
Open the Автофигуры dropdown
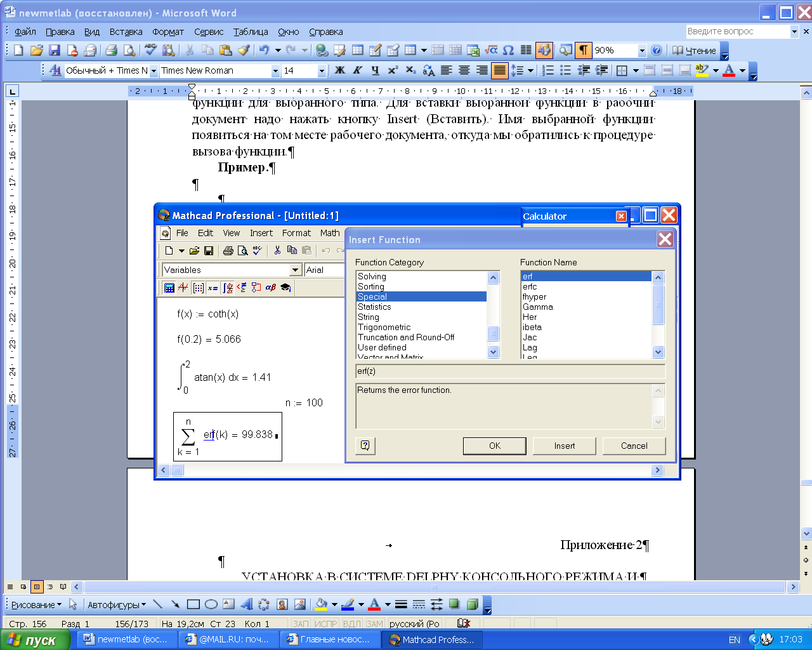coord(117,605)
